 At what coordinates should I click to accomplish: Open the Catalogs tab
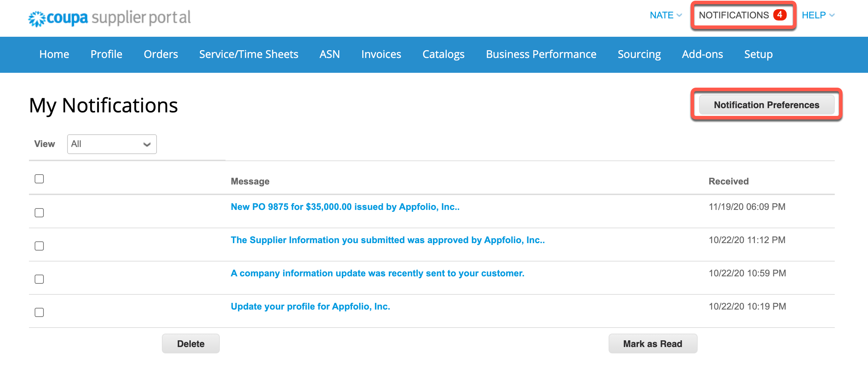pyautogui.click(x=443, y=54)
